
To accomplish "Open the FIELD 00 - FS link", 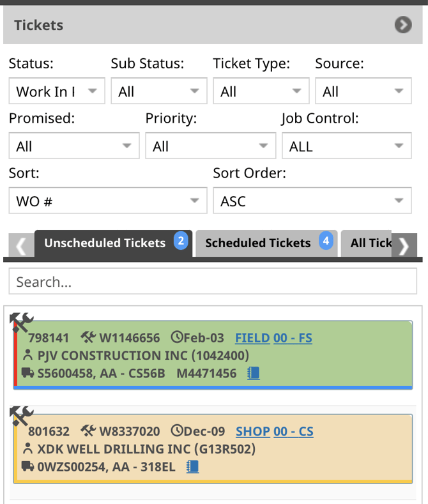I will pos(274,338).
